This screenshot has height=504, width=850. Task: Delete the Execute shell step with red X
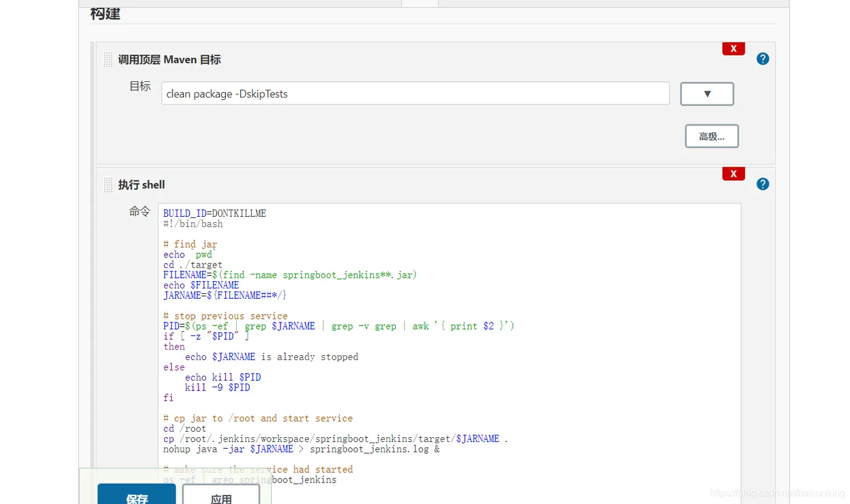(x=733, y=174)
